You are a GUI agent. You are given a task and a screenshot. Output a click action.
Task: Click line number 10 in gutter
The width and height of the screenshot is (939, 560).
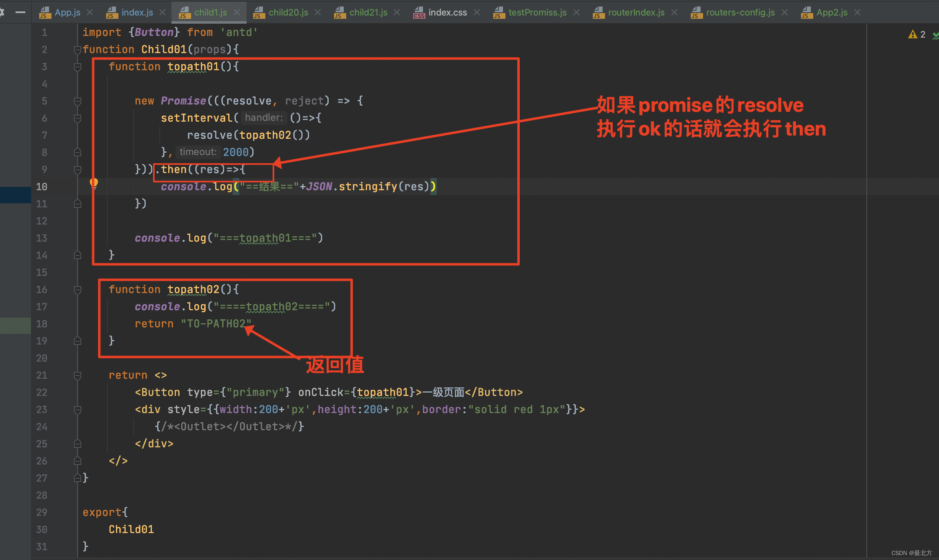[42, 187]
